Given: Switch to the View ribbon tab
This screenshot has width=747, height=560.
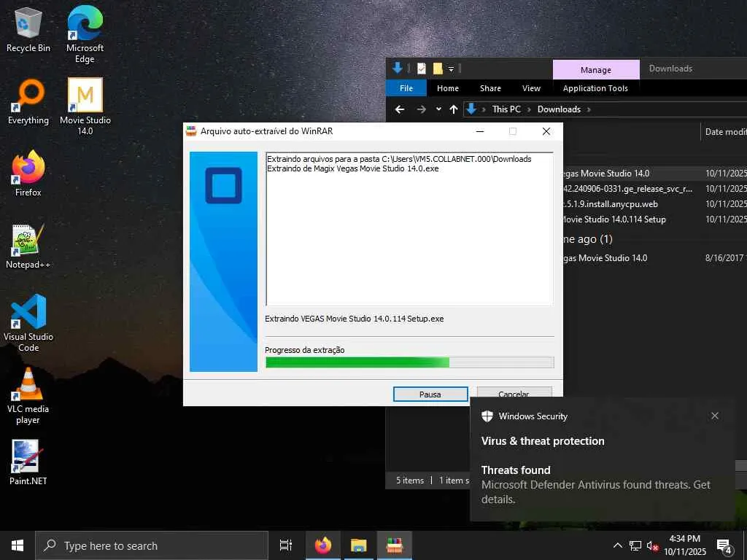Looking at the screenshot, I should (x=531, y=88).
